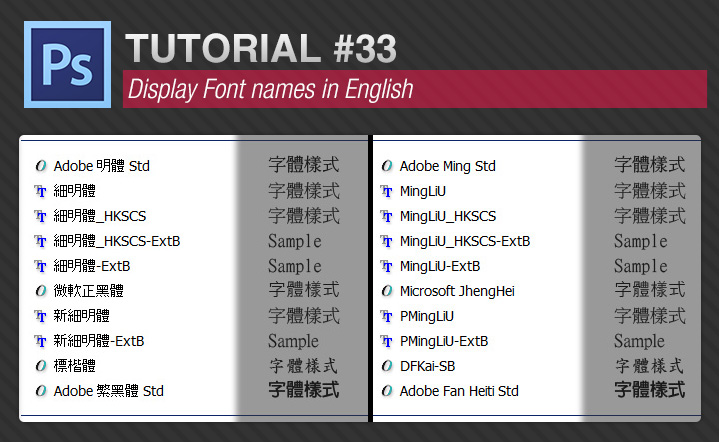The height and width of the screenshot is (442, 719).
Task: Click the OpenType icon beside Adobe Ming Std
Action: pyautogui.click(x=387, y=166)
